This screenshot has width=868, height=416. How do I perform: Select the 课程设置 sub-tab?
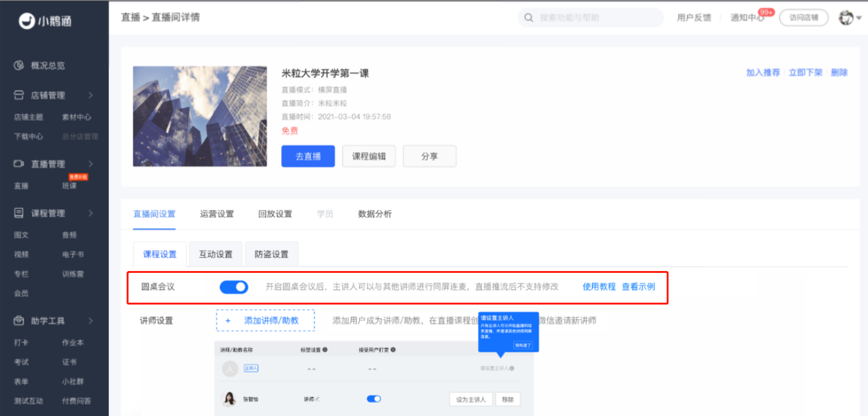pos(160,254)
